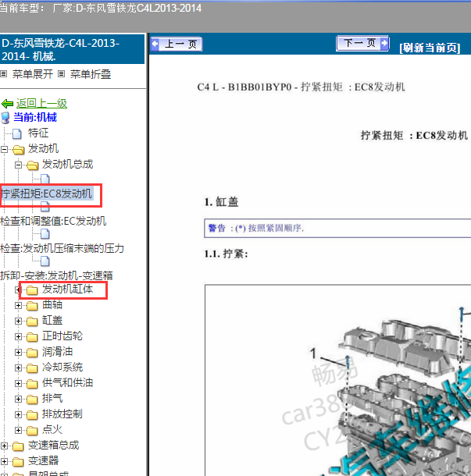Click the 1. 缸盖 section heading
This screenshot has height=476, width=471.
coord(222,202)
